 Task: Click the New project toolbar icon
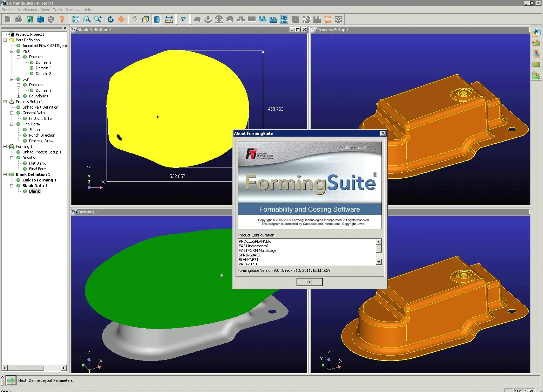point(8,19)
